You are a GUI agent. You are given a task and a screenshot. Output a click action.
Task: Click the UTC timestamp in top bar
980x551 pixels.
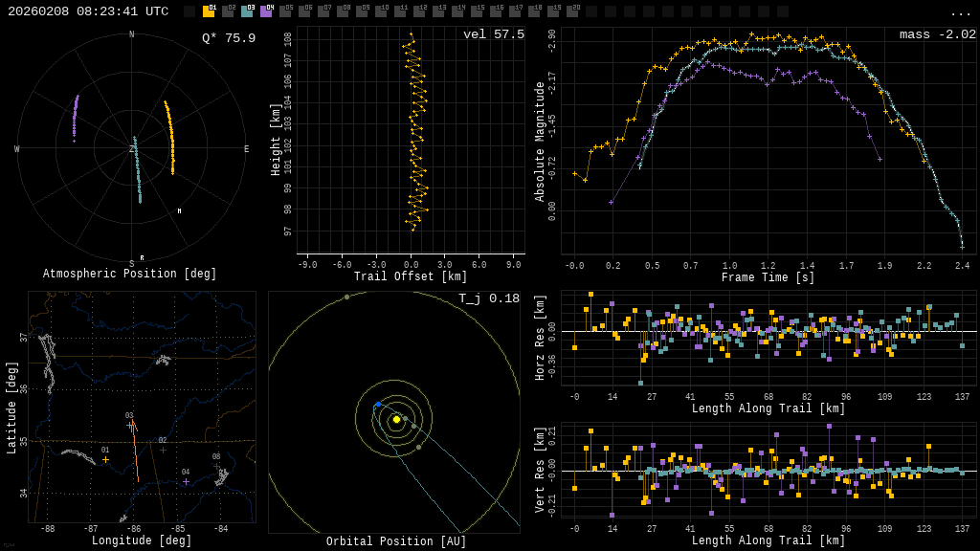(x=88, y=11)
